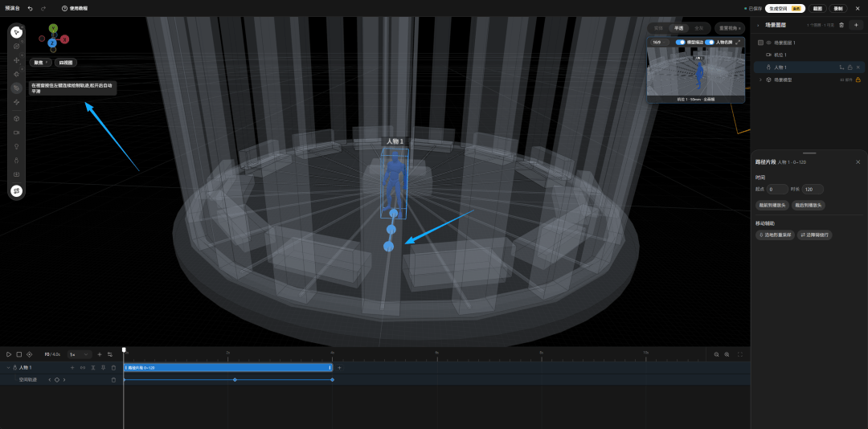
Task: Toggle the 人物名牌 switch
Action: pyautogui.click(x=710, y=42)
